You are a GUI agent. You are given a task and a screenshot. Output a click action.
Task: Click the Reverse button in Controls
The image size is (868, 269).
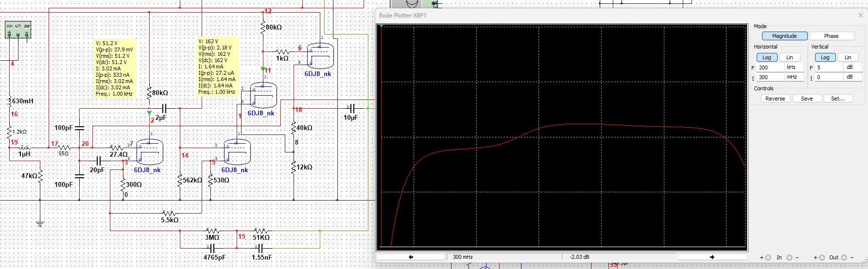coord(775,99)
